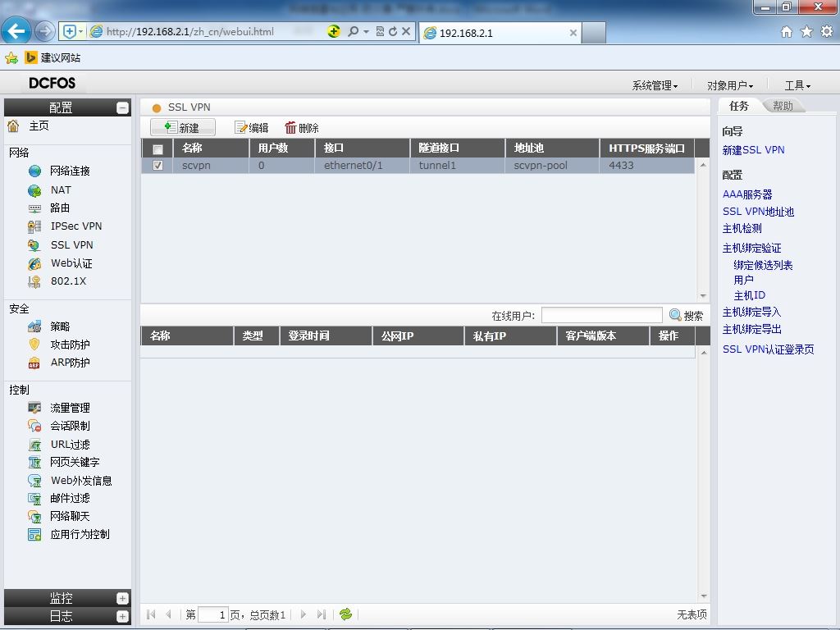Uncheck the scvpn row checkbox
The image size is (840, 630).
[x=158, y=166]
